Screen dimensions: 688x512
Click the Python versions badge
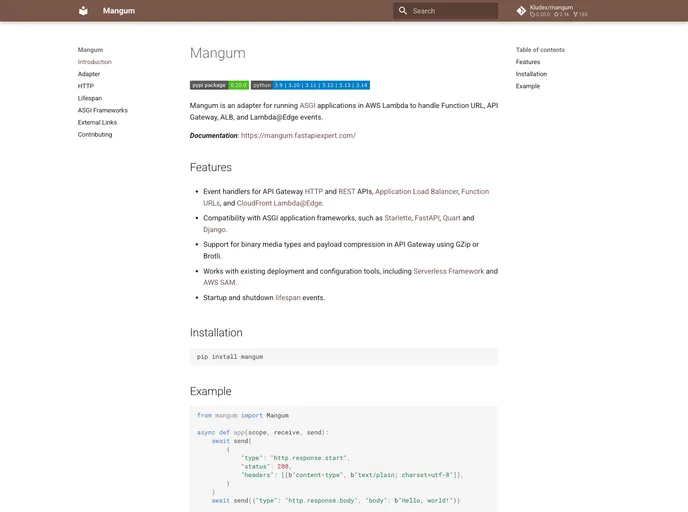310,85
